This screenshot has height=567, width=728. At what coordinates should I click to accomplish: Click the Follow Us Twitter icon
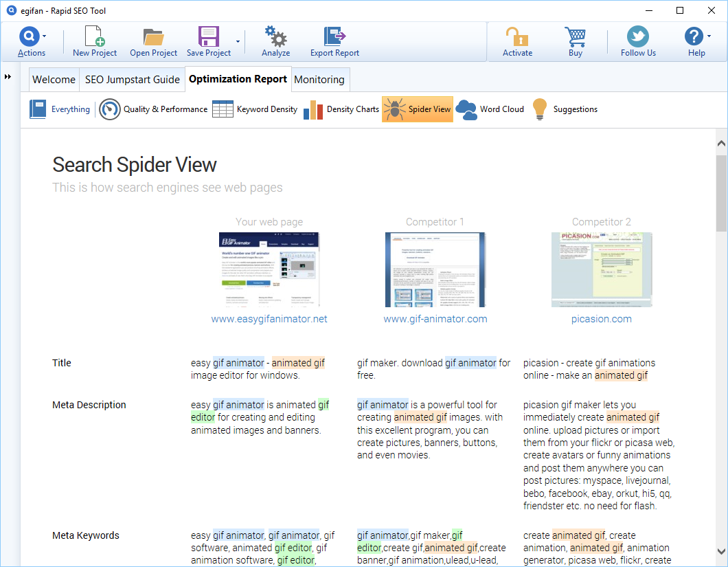(638, 37)
